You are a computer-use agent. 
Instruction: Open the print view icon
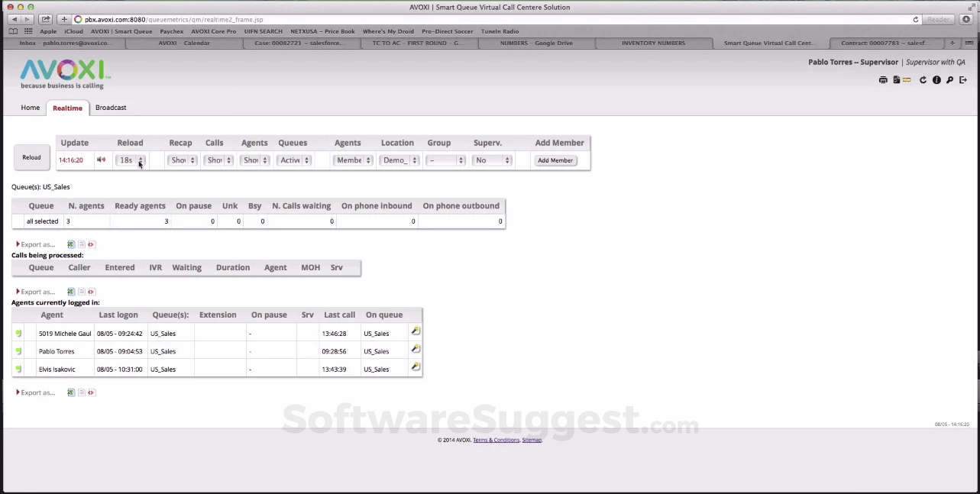pos(883,79)
